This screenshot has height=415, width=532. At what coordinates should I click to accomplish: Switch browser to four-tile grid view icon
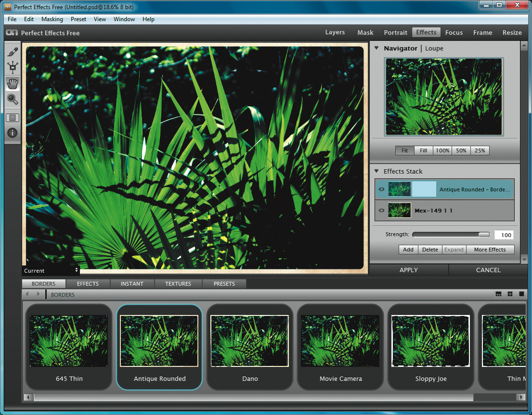510,294
